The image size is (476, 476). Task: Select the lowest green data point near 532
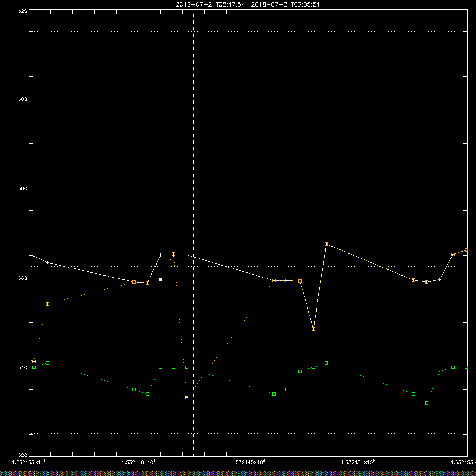(426, 403)
